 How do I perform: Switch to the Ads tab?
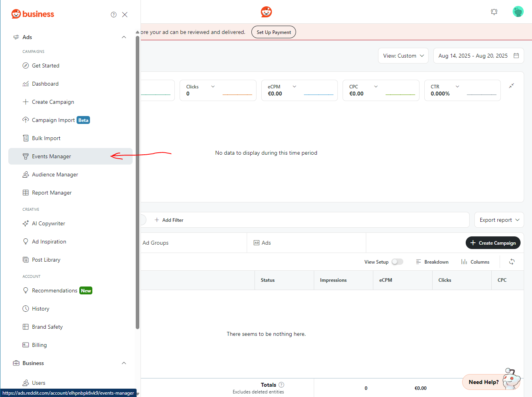[x=266, y=243]
